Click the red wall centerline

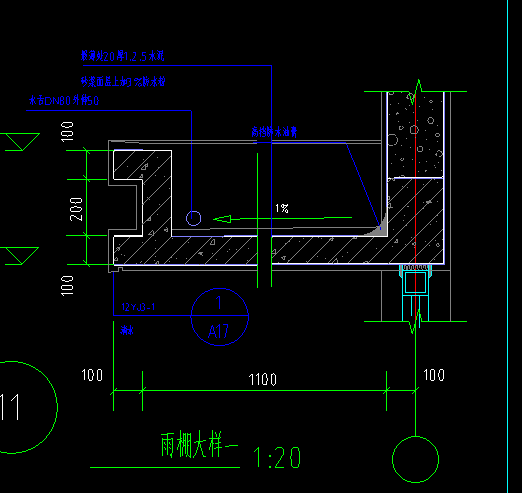(x=415, y=207)
